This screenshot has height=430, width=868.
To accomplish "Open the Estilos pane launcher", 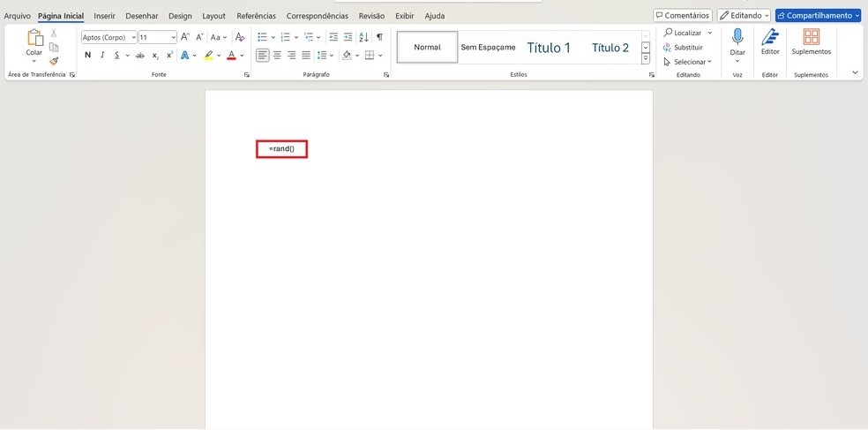I will (x=652, y=74).
